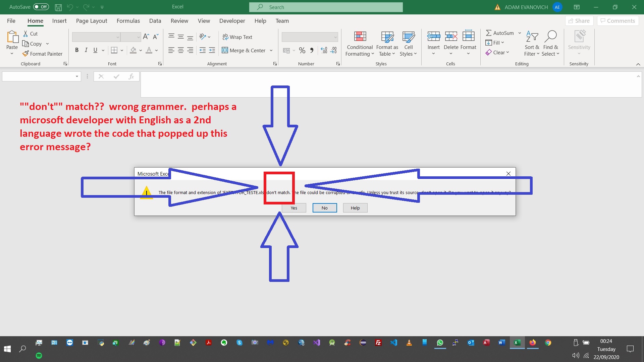Screen dimensions: 644x362
Task: Click Delete cells icon
Action: (x=451, y=36)
